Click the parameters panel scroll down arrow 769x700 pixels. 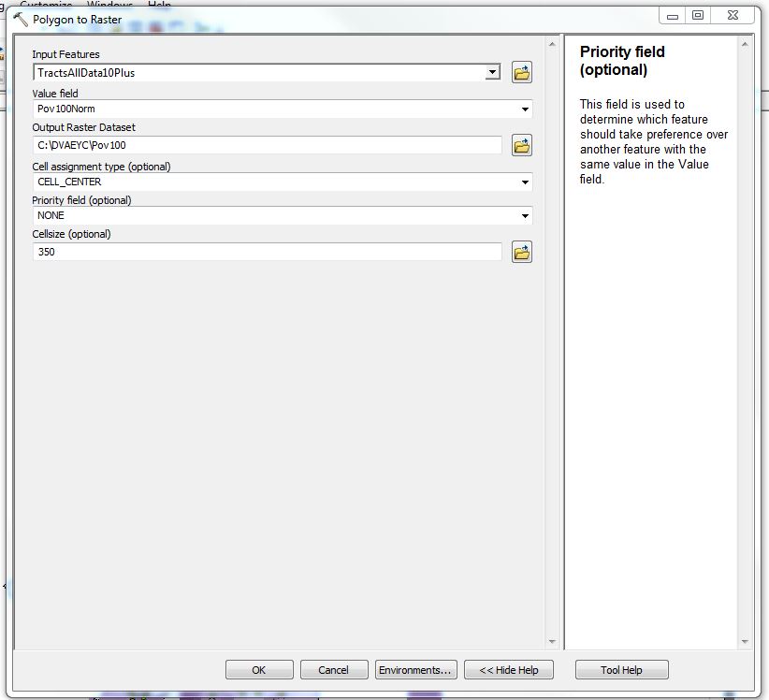[551, 642]
